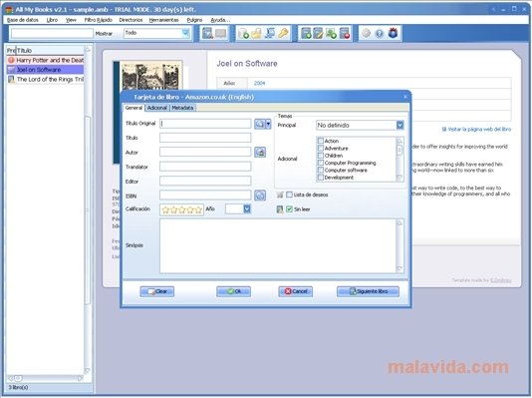Switch to the Metadata tab
532x398 pixels.
(x=182, y=108)
